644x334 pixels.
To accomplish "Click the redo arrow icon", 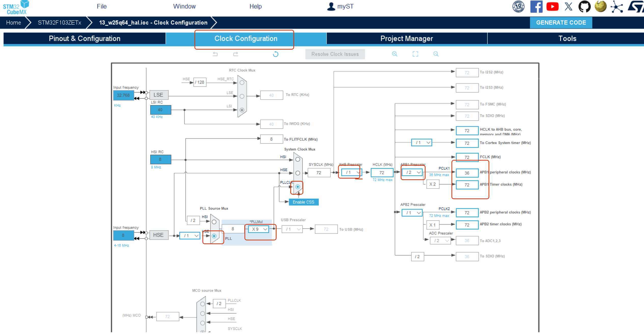I will pyautogui.click(x=236, y=54).
